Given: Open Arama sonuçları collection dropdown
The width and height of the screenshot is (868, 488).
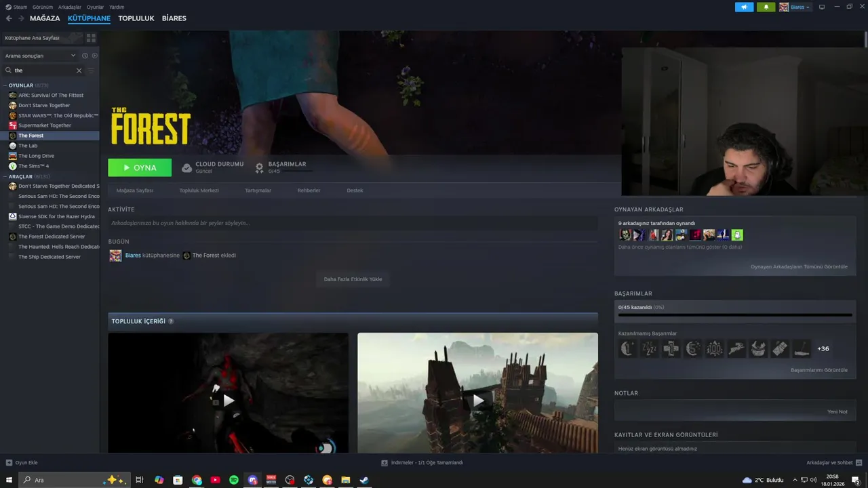Looking at the screenshot, I should pyautogui.click(x=40, y=56).
